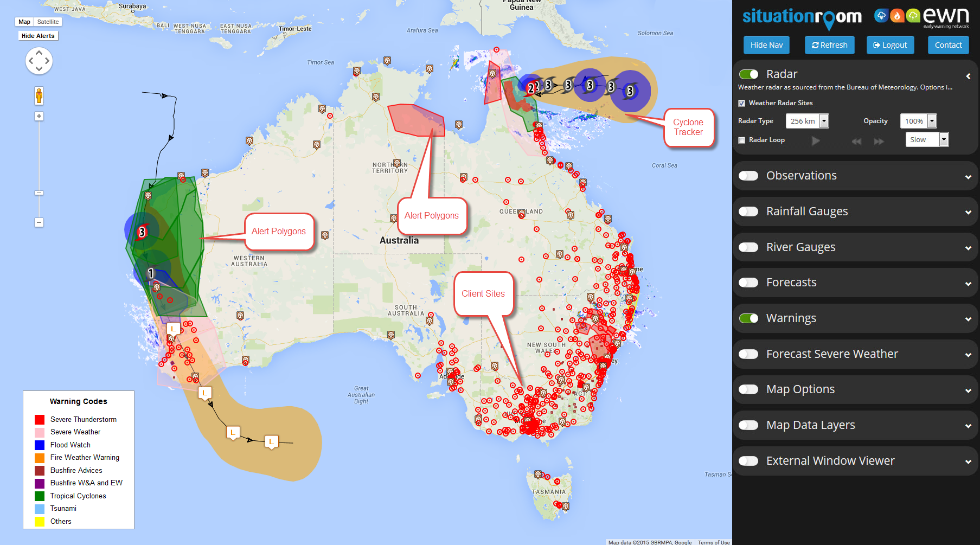Click the last L low marker on cyclone track
The width and height of the screenshot is (980, 545).
[x=272, y=443]
